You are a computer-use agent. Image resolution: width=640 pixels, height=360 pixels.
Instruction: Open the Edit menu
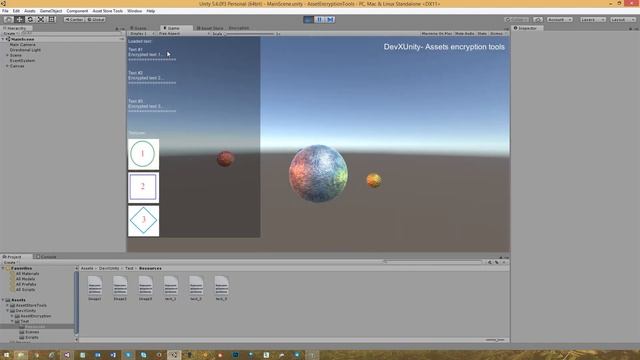[16, 11]
